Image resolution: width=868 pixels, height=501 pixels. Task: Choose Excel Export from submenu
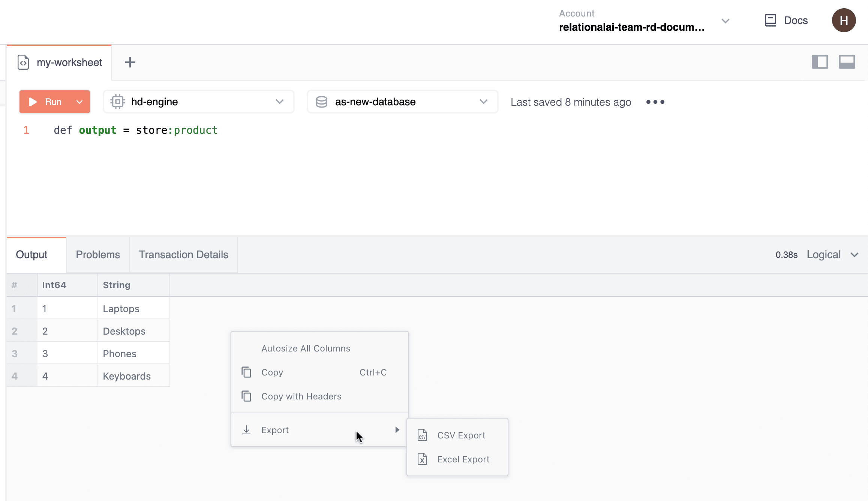(x=463, y=459)
